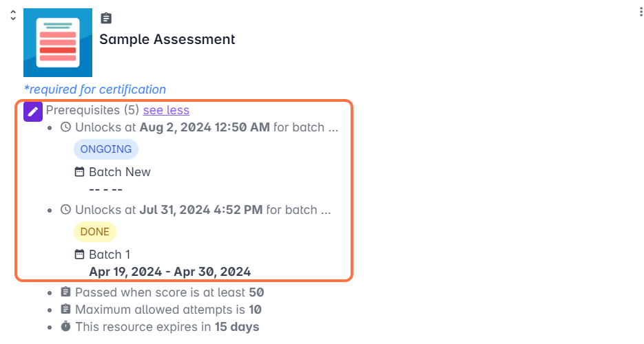Click the clock icon beside Jul 31 unlock

[66, 210]
